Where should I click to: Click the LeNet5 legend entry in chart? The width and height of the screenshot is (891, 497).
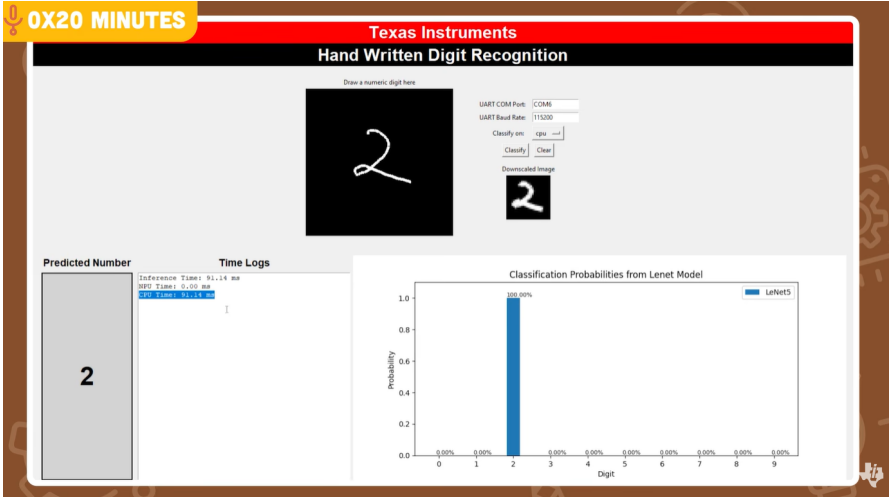point(768,292)
